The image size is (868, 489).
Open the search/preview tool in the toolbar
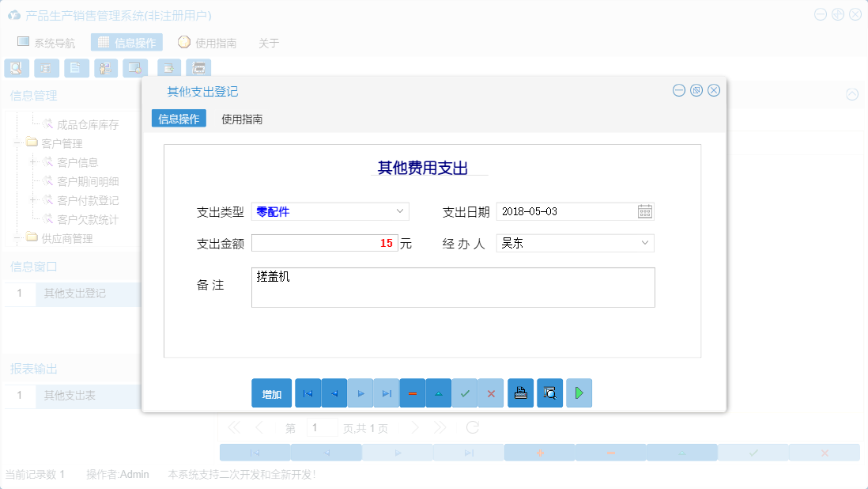[17, 68]
